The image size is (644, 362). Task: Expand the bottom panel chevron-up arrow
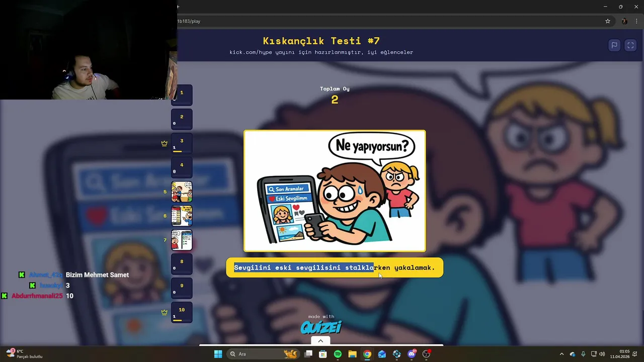320,341
